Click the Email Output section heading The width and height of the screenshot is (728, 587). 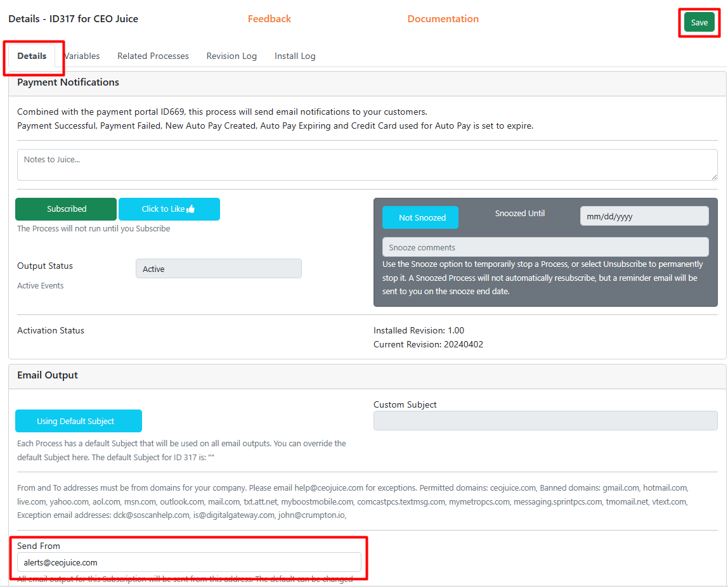[x=48, y=375]
